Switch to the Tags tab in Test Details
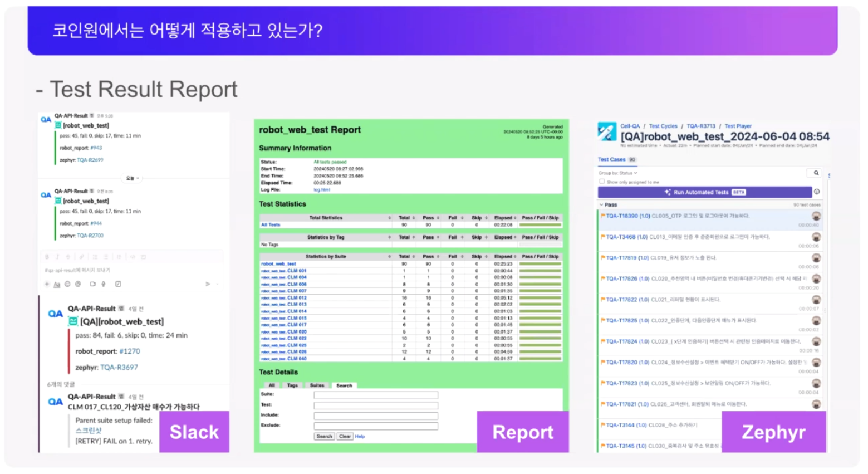Viewport: 868px width, 474px height. pos(292,385)
